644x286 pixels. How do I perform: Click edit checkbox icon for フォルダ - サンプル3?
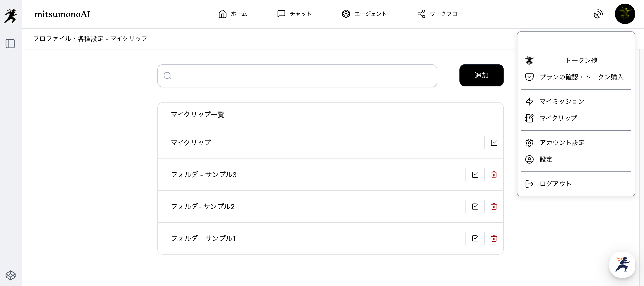pyautogui.click(x=475, y=175)
